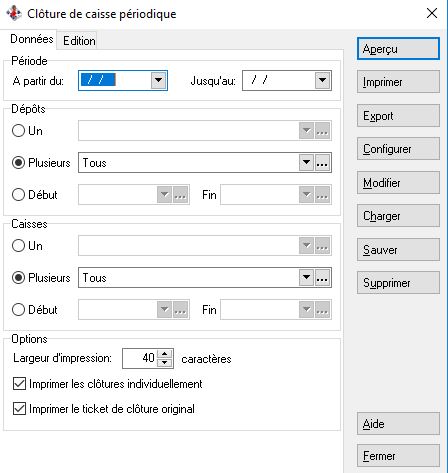Click into the Largeur d'impression value field
Screen dimensions: 448x473
pos(140,358)
